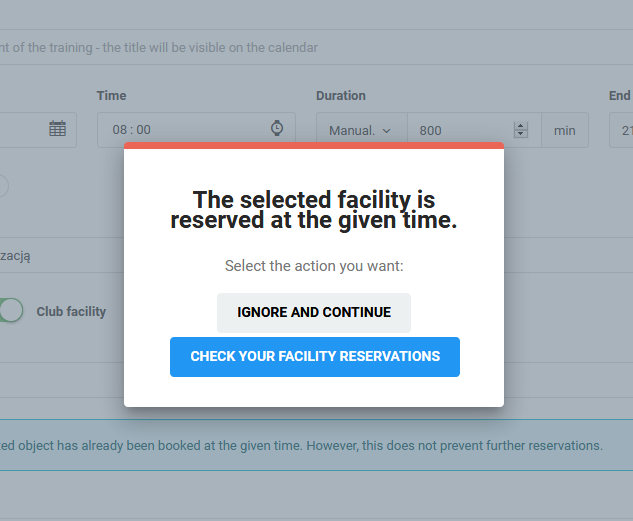Click the dialog heading about reserved facility

point(313,210)
